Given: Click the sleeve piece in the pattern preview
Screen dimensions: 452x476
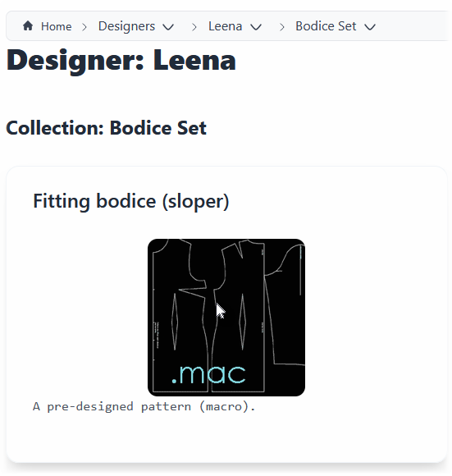Looking at the screenshot, I should pos(285,304).
